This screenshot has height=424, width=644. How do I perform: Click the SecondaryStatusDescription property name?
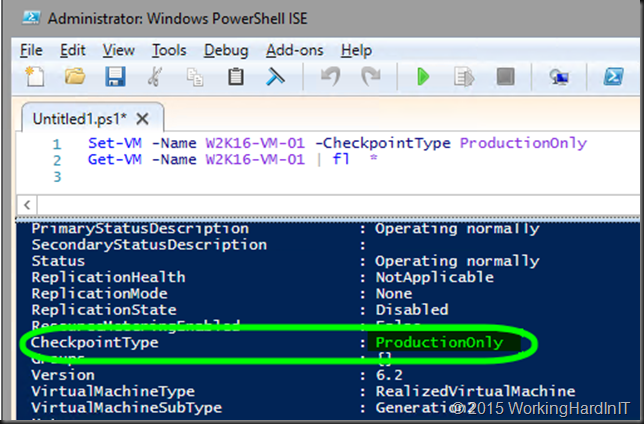point(149,244)
